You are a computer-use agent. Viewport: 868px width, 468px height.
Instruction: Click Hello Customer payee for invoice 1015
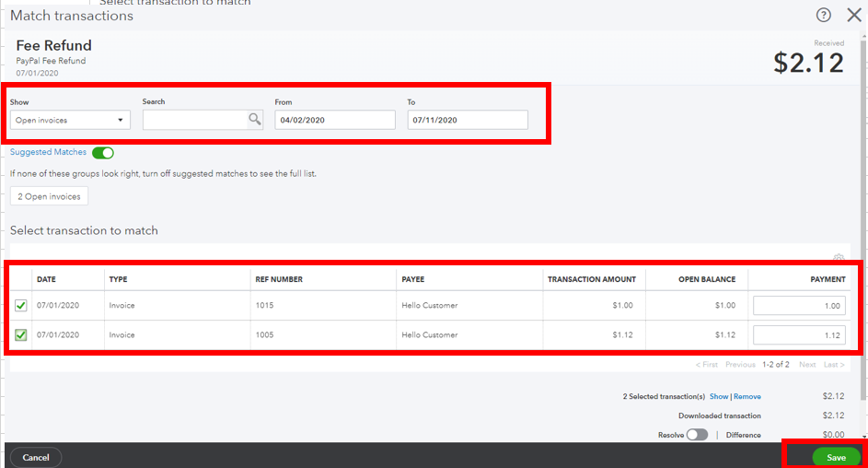point(430,305)
